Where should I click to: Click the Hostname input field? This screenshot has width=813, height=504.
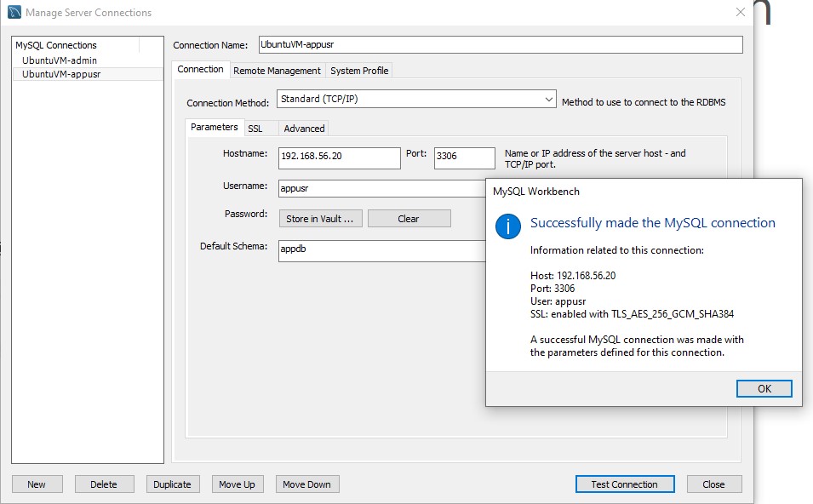(339, 158)
